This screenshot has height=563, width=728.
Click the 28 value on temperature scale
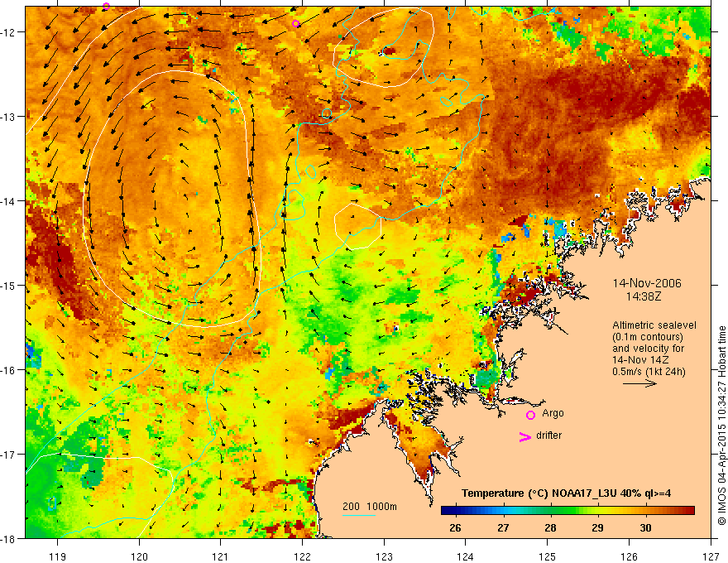550,528
